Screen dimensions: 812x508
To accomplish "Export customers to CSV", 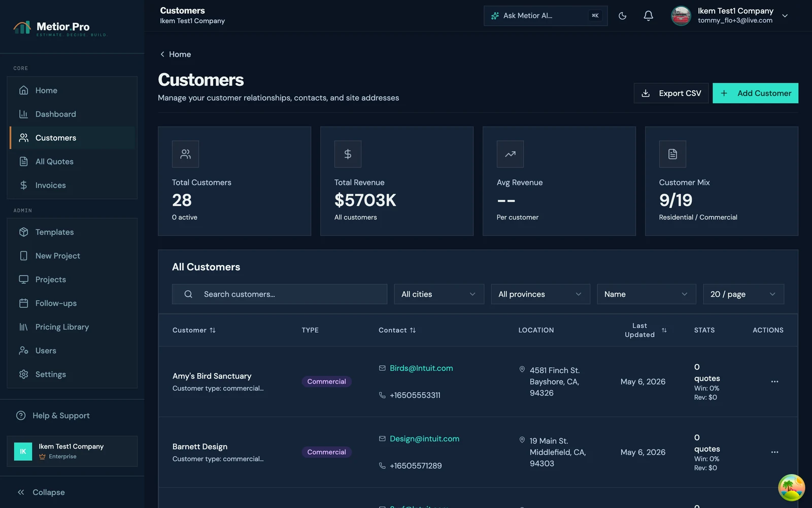I will coord(671,93).
